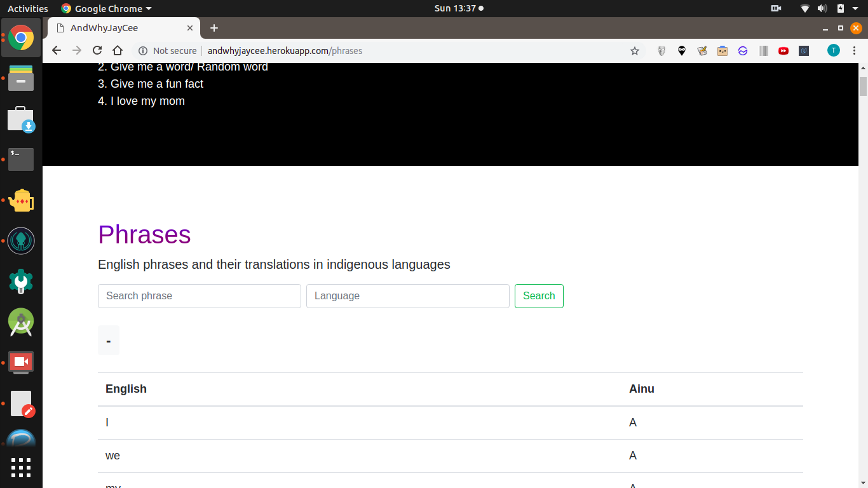Viewport: 868px width, 488px height.
Task: Open the volume indicator in top bar
Action: (x=822, y=8)
